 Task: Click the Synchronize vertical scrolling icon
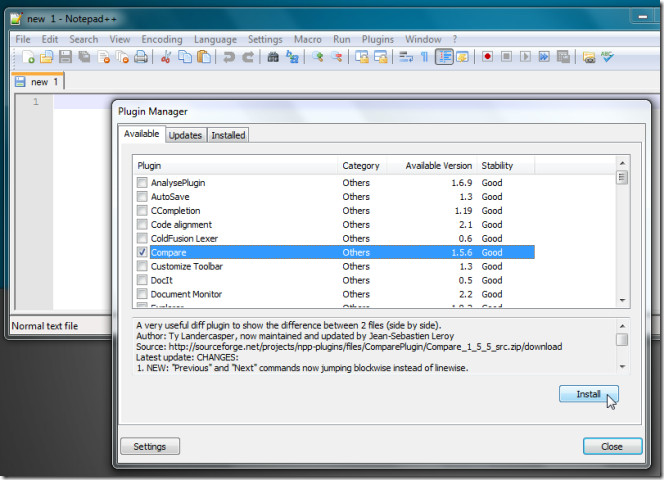tap(362, 57)
